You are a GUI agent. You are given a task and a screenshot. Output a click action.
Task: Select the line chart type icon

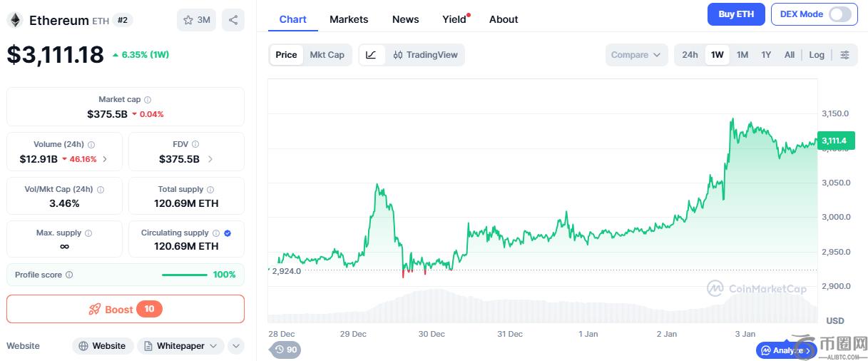372,55
